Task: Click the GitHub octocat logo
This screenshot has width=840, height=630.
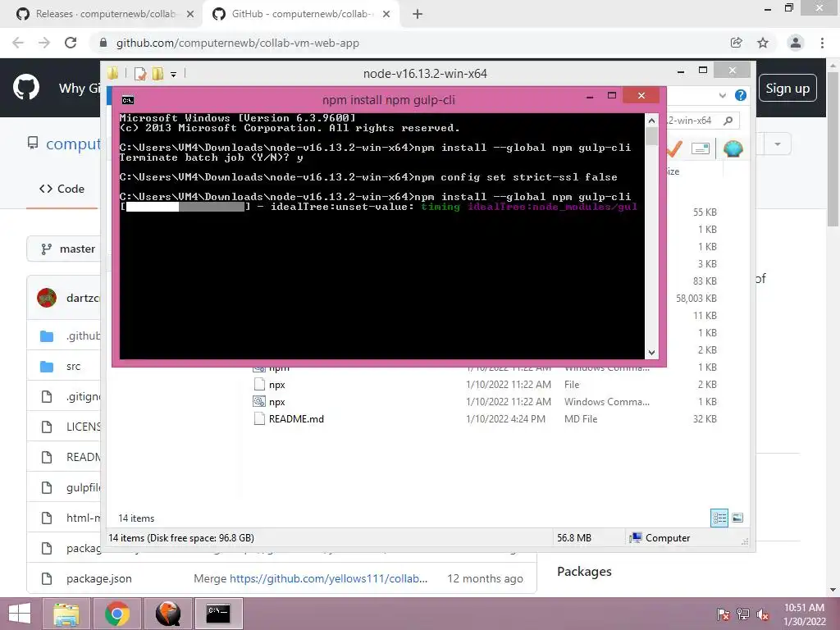Action: pos(25,88)
